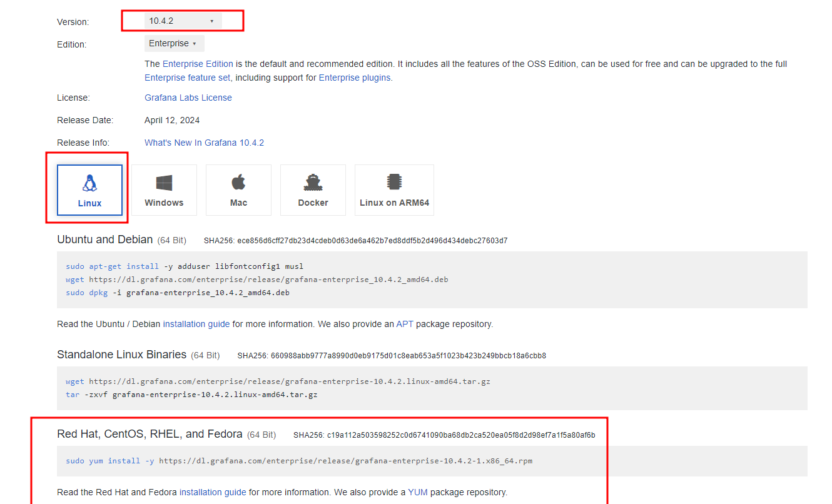The height and width of the screenshot is (504, 832).
Task: Open the Edition Enterprise dropdown
Action: point(174,43)
